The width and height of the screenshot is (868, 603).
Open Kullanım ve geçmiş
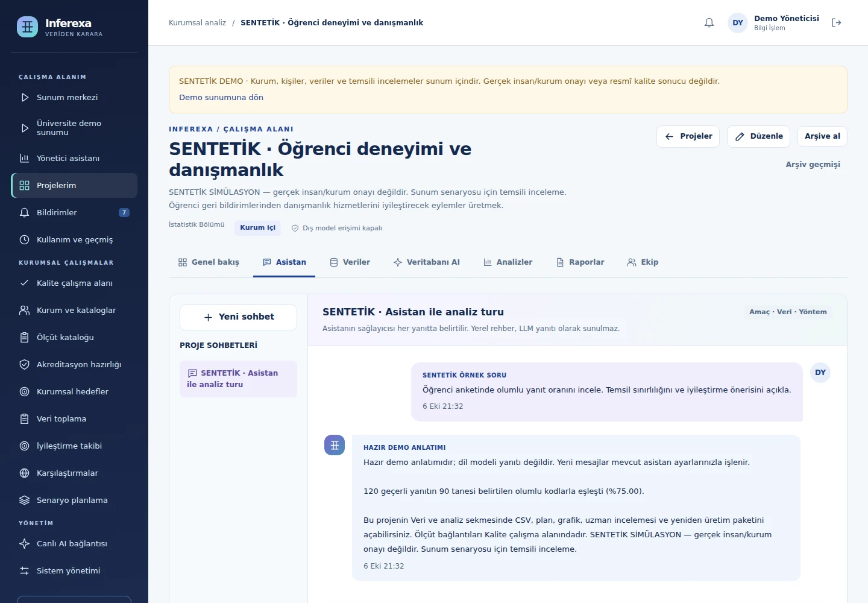coord(74,240)
